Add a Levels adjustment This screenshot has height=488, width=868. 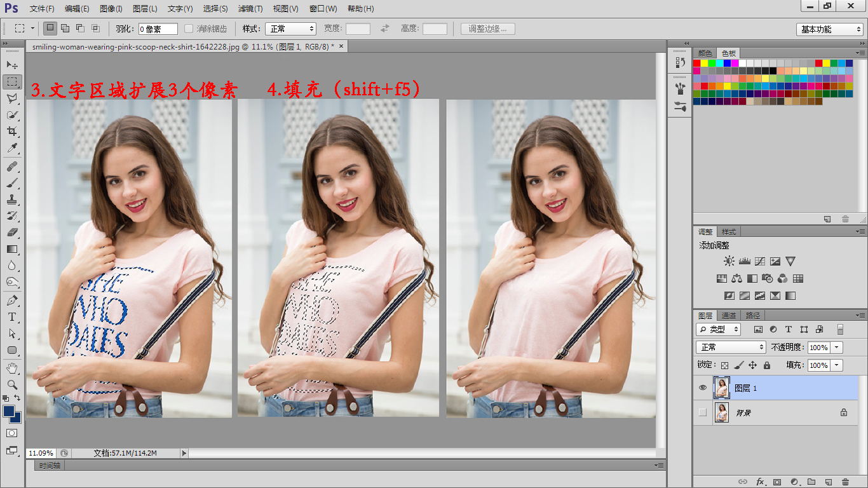[745, 261]
